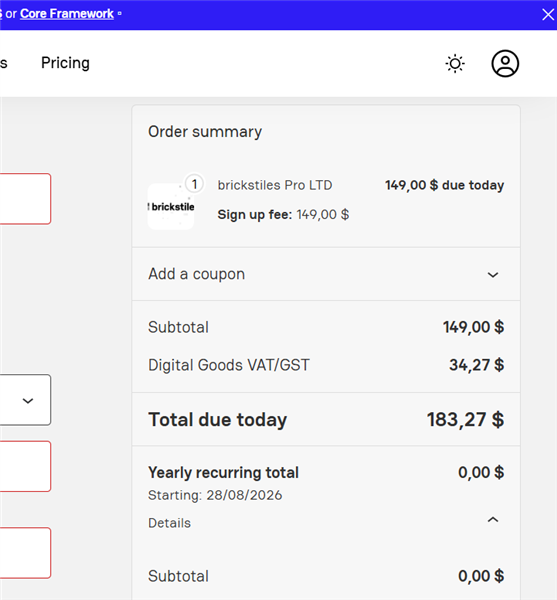Click the brickstiles product thumbnail
Screen dimensions: 557x600
171,207
